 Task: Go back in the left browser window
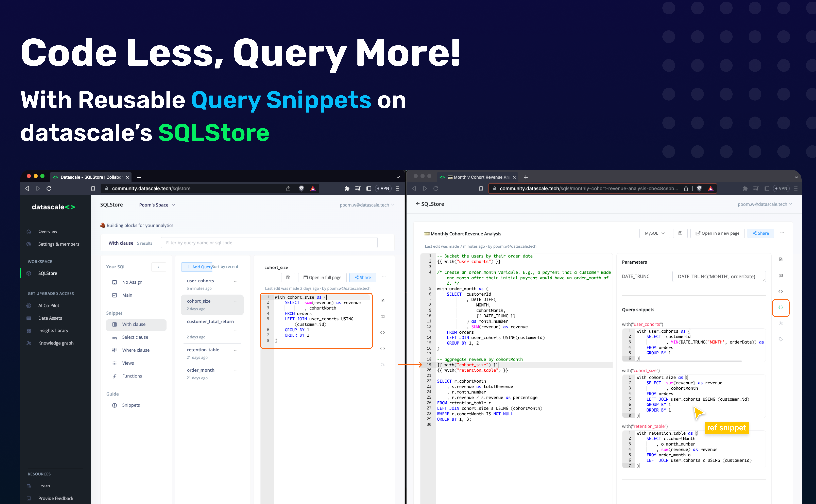tap(27, 188)
